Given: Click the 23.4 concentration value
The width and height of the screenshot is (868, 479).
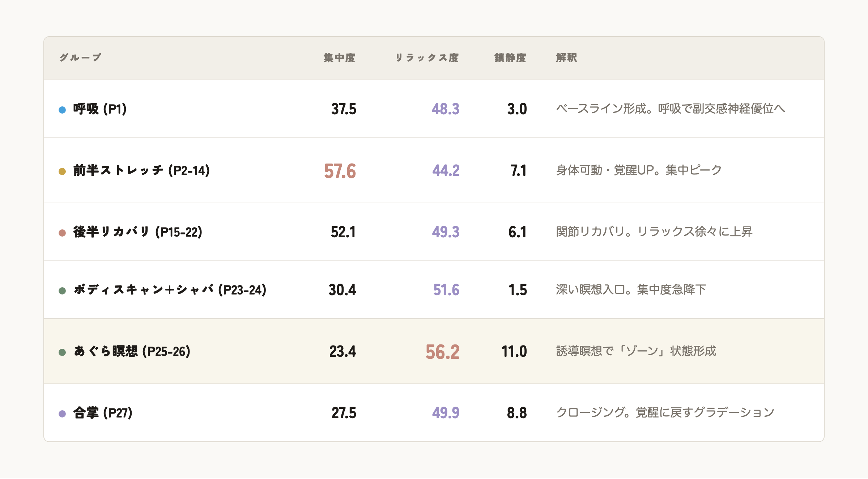Looking at the screenshot, I should pyautogui.click(x=342, y=351).
